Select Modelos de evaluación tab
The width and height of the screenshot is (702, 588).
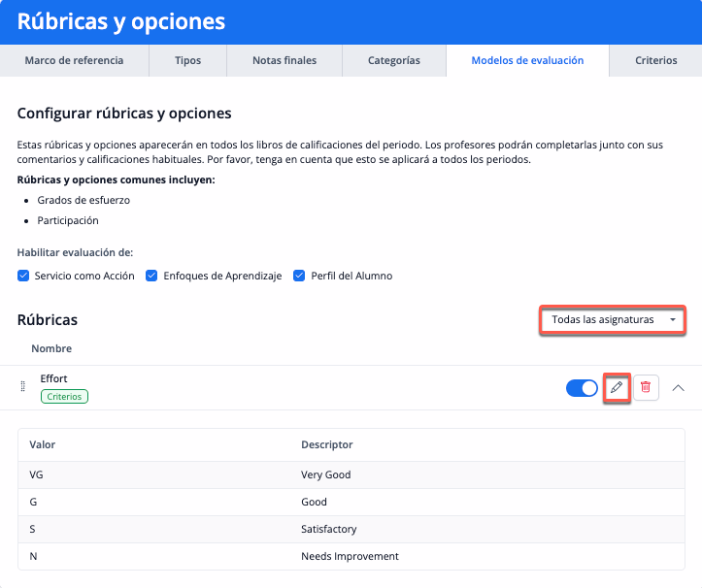coord(527,60)
